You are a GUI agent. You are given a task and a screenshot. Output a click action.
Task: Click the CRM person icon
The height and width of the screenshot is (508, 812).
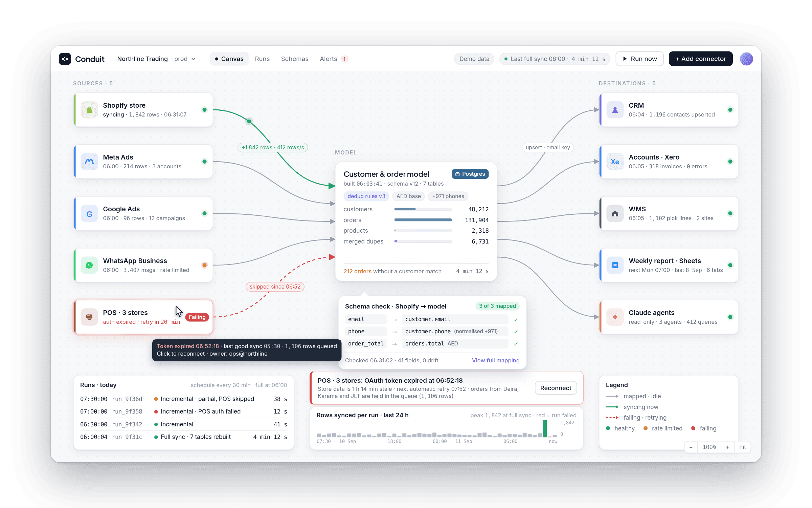click(615, 110)
